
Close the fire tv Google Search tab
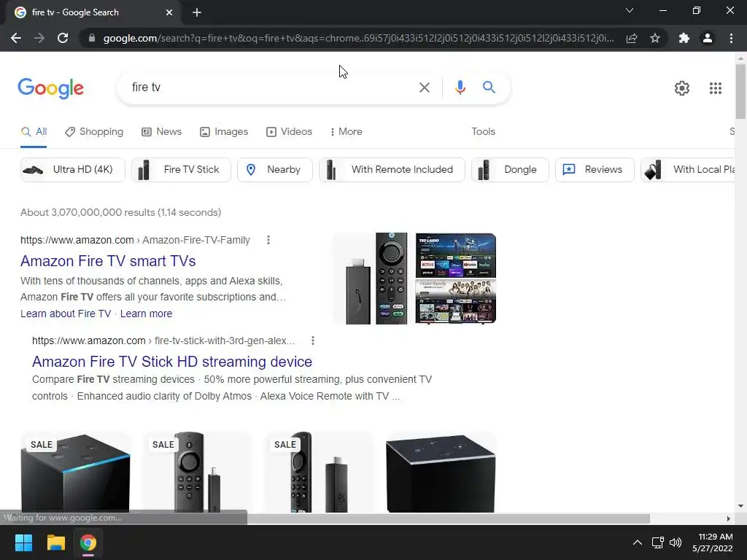pos(169,12)
